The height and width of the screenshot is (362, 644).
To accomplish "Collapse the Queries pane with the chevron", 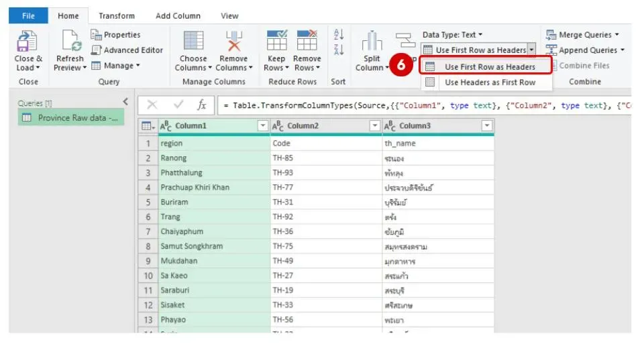I will [125, 101].
